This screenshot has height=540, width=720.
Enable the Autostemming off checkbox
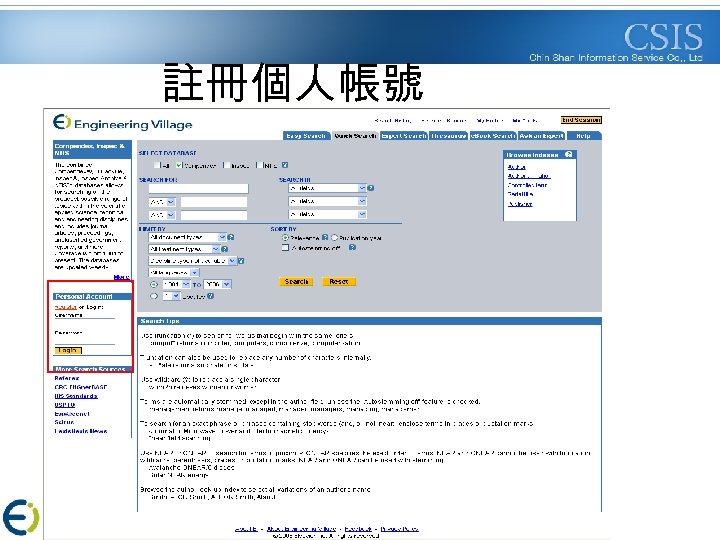click(285, 248)
